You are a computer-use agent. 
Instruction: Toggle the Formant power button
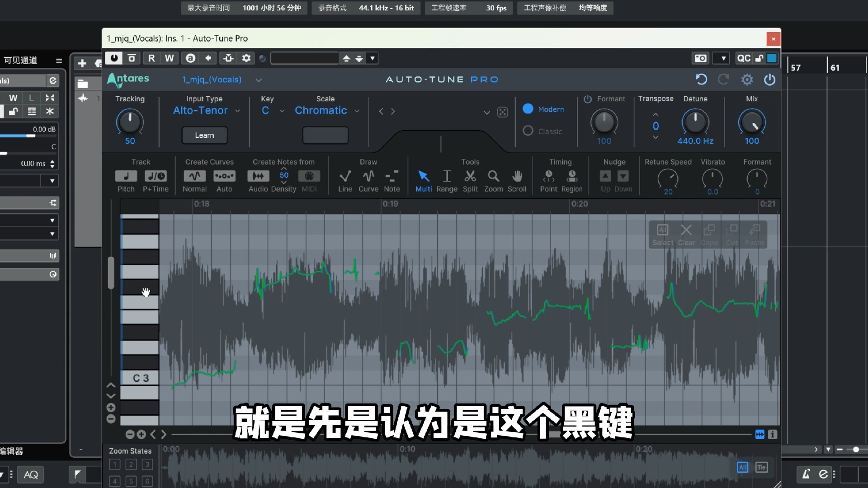pyautogui.click(x=587, y=99)
